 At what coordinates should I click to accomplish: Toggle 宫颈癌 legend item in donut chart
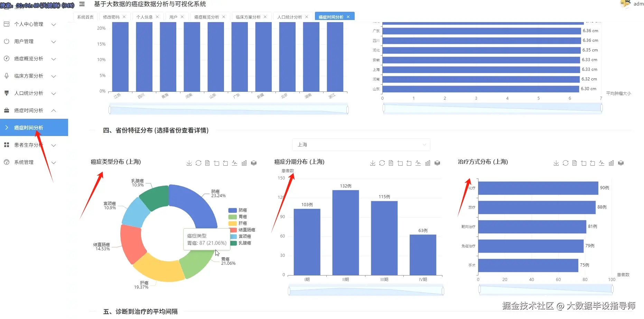click(x=240, y=236)
